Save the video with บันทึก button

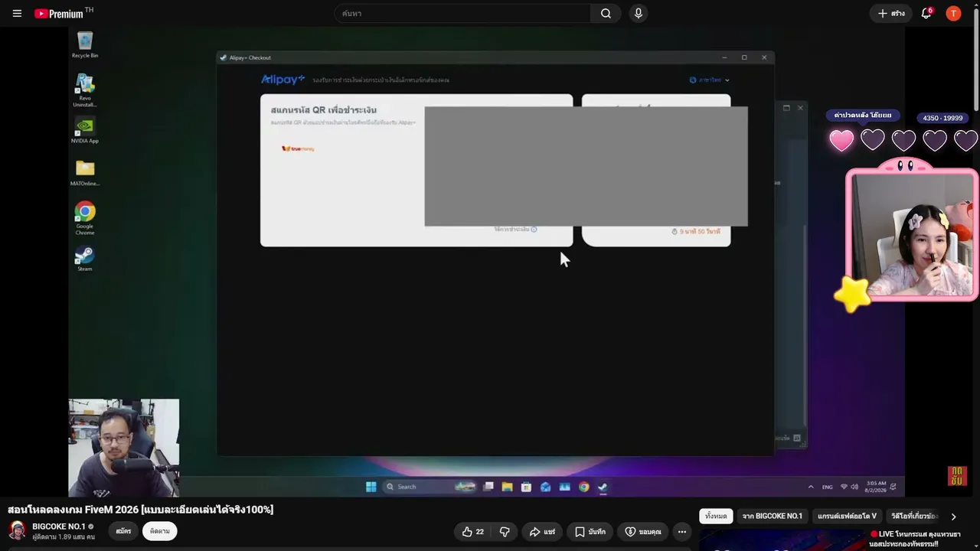pyautogui.click(x=590, y=532)
